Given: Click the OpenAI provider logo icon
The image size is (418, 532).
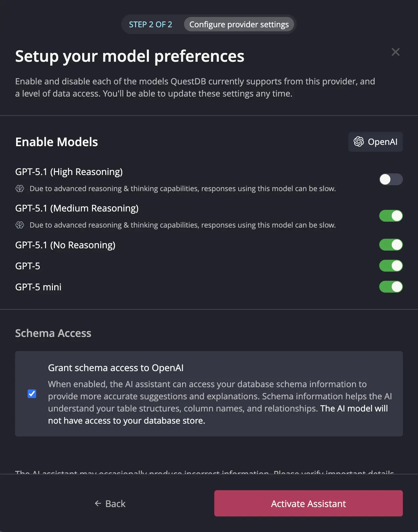Looking at the screenshot, I should click(x=359, y=142).
